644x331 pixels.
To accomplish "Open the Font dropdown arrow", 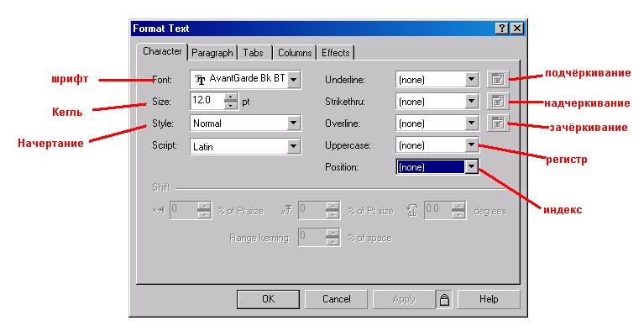I will (x=293, y=79).
